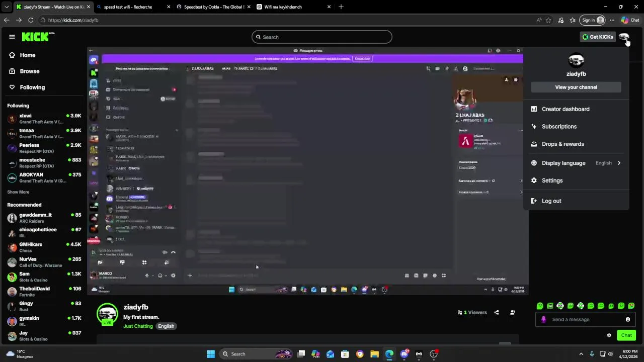This screenshot has width=644, height=362.
Task: Click the ziadyfb streamer avatar
Action: click(107, 314)
